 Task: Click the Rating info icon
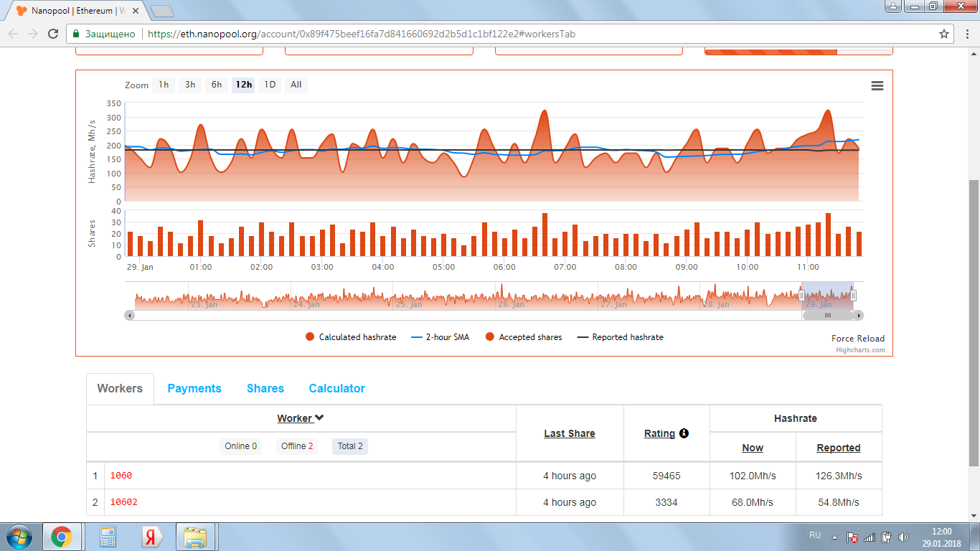point(684,433)
